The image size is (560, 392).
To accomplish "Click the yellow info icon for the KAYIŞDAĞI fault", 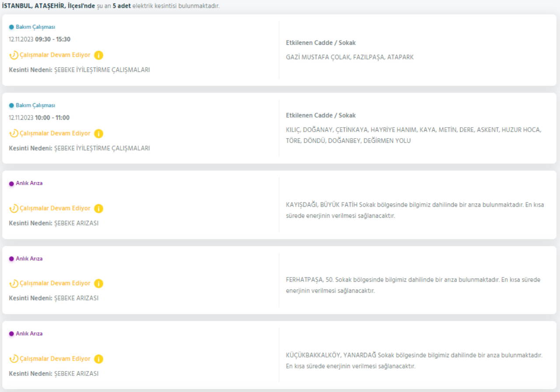I will pyautogui.click(x=99, y=208).
